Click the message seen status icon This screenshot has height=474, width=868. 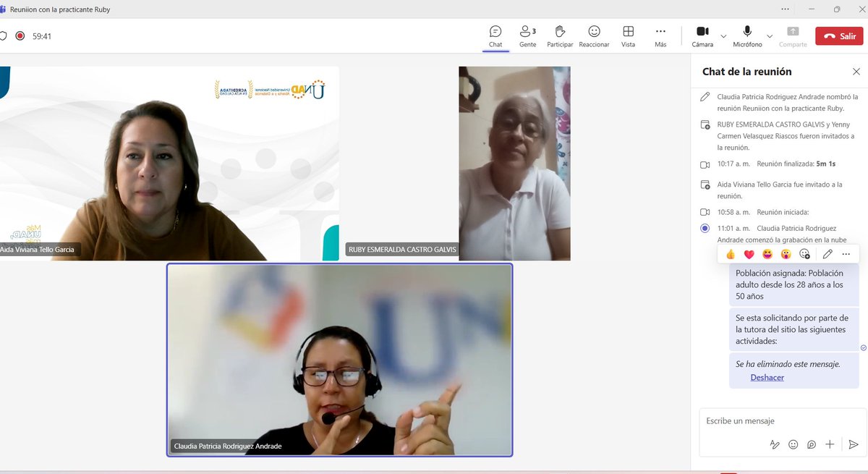pyautogui.click(x=864, y=348)
